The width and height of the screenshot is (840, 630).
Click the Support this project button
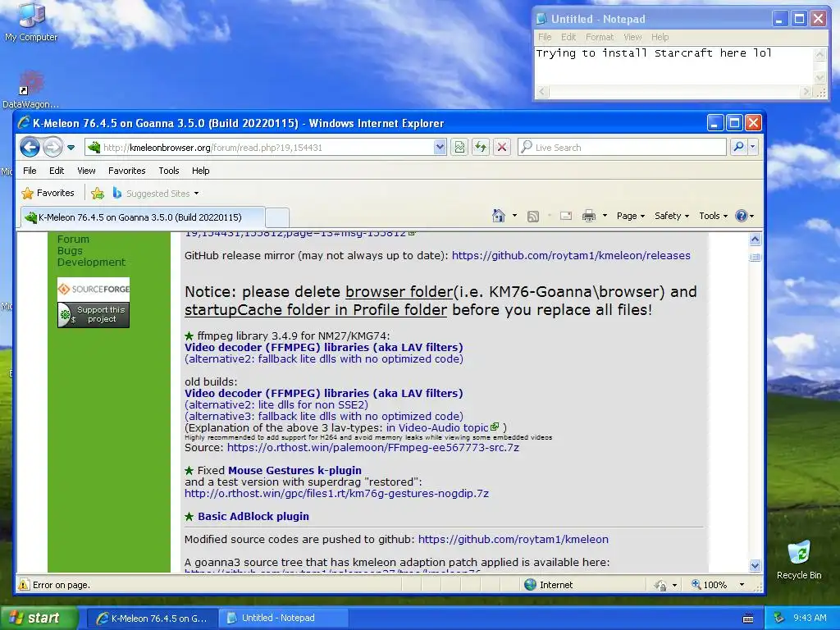pos(94,314)
